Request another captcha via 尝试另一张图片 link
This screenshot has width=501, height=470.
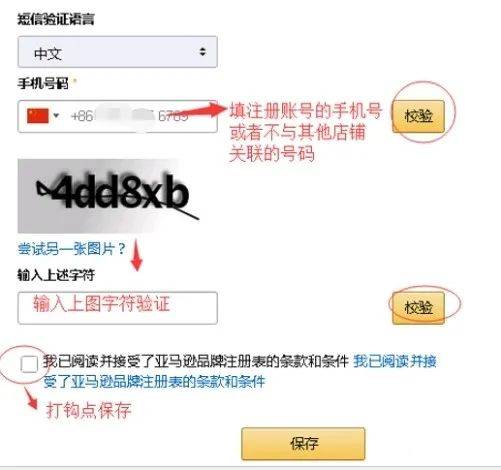coord(72,249)
